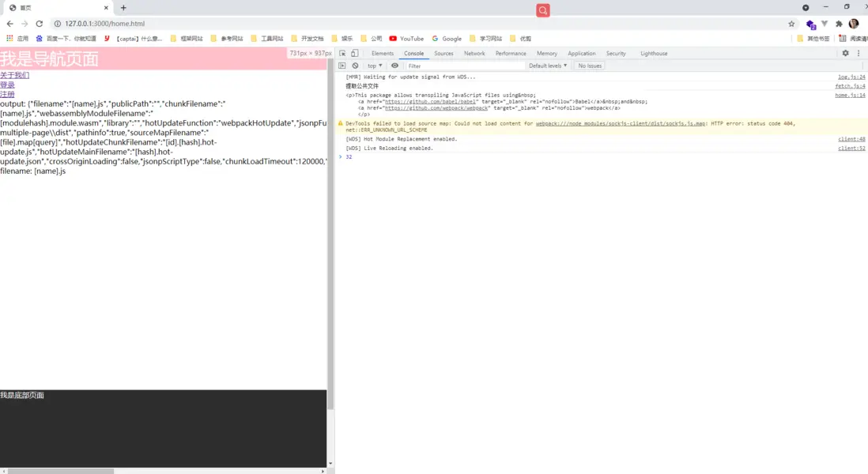The image size is (868, 474).
Task: Click the red search overlay icon
Action: point(543,10)
